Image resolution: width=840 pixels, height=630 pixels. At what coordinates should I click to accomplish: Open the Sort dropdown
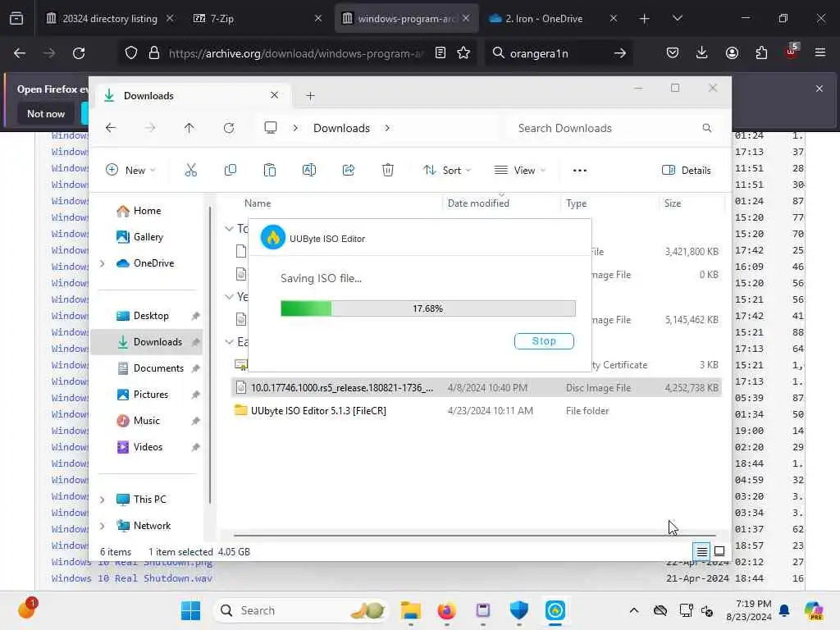pos(447,171)
